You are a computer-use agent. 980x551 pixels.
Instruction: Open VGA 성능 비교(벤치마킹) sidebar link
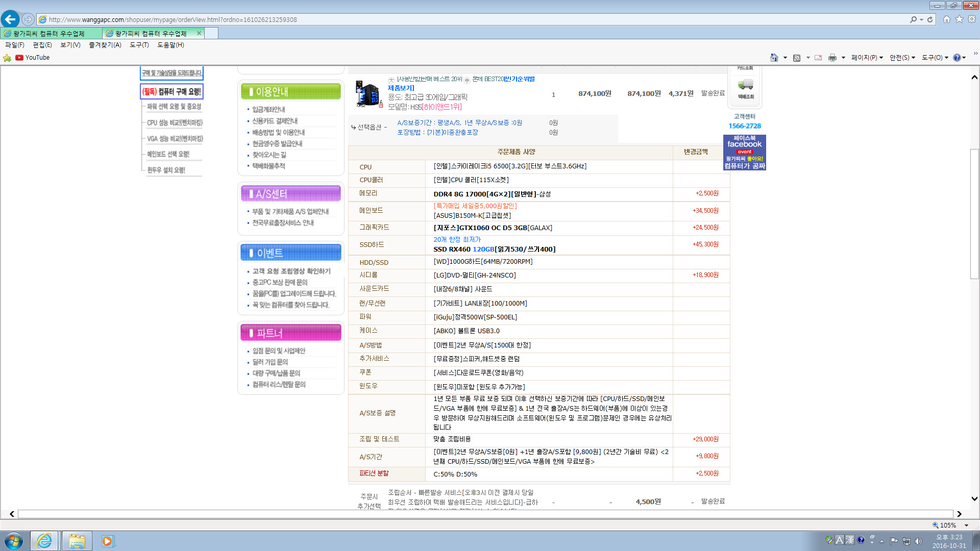pos(175,138)
